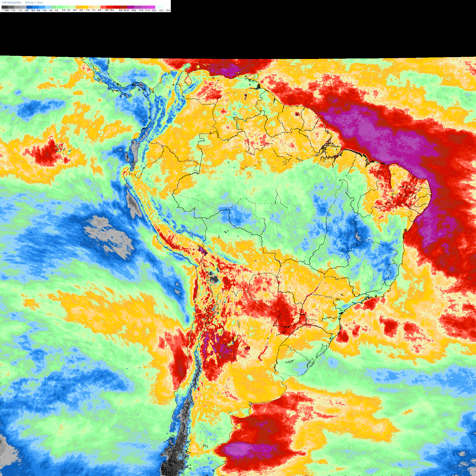Viewport: 476px width, 476px height.
Task: Select the 0.5 legend value
Action: (7, 10)
